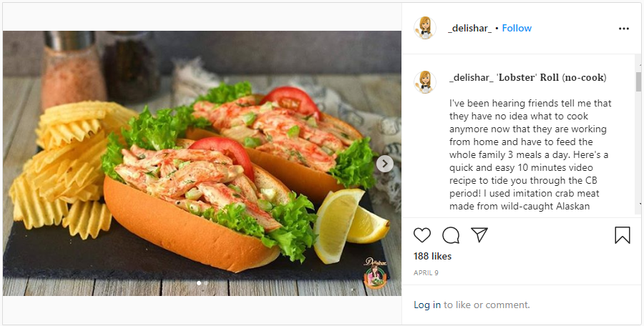This screenshot has width=644, height=326.
Task: Like the post with the heart icon
Action: [422, 235]
